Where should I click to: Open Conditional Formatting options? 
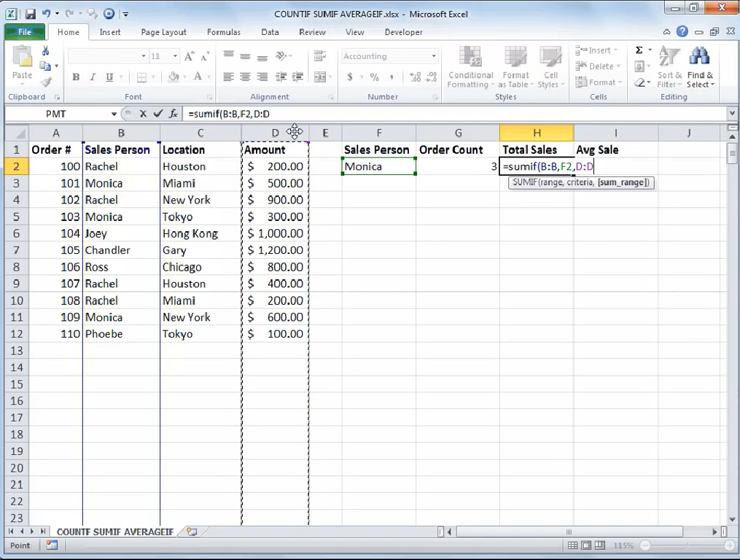tap(470, 66)
